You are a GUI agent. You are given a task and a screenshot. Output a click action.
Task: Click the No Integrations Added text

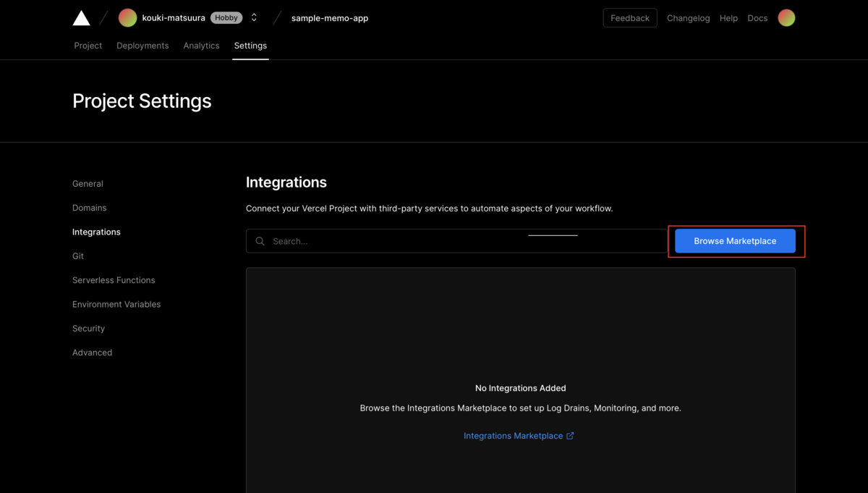point(521,388)
